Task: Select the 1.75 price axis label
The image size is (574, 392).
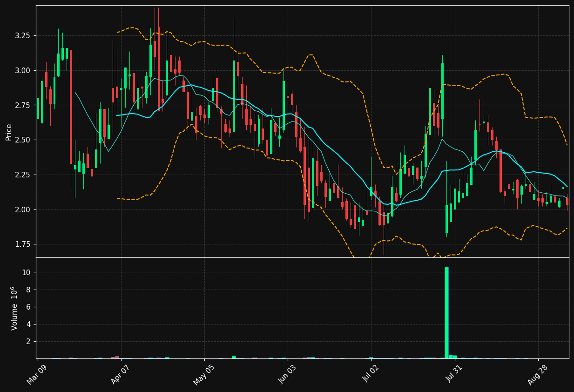Action: (x=24, y=244)
